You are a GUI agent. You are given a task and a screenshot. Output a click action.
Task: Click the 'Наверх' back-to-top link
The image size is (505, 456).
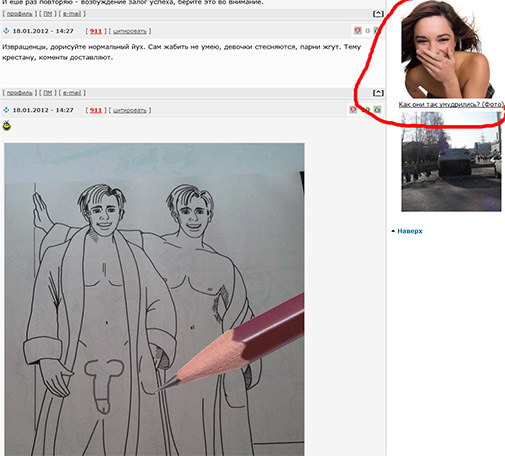coord(410,231)
